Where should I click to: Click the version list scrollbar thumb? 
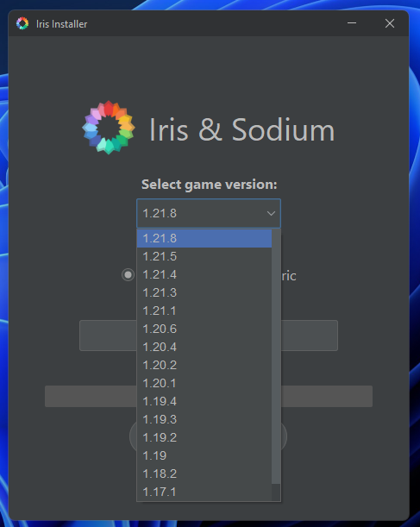(276, 356)
